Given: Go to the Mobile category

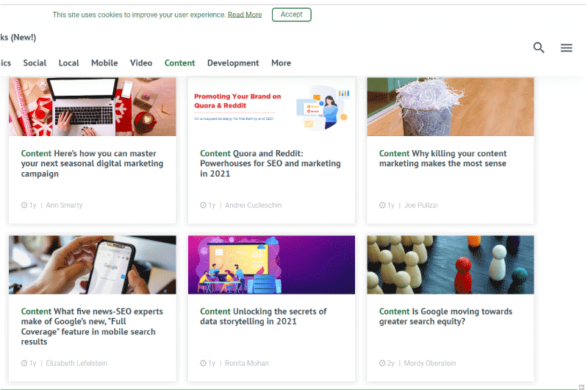Looking at the screenshot, I should (104, 63).
